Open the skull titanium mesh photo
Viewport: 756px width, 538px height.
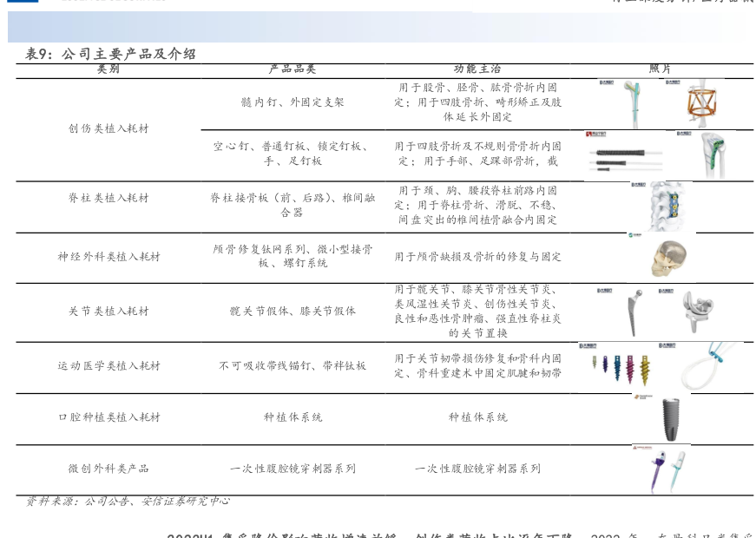661,258
